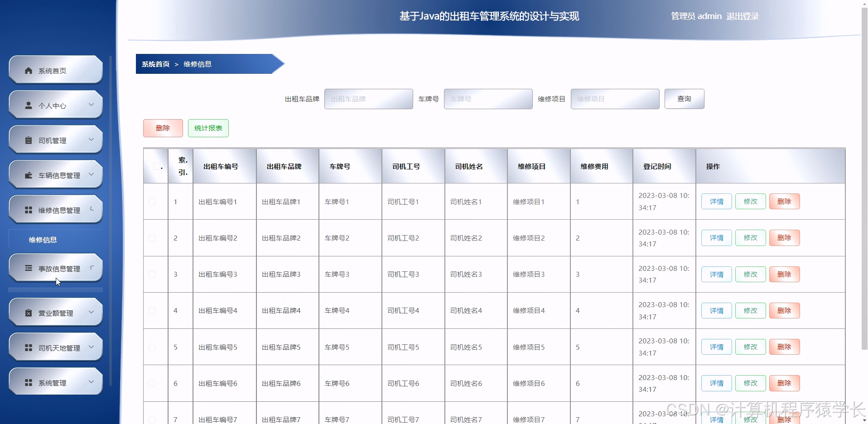Check the row 1 checkbox (出租车编号1)

point(152,202)
